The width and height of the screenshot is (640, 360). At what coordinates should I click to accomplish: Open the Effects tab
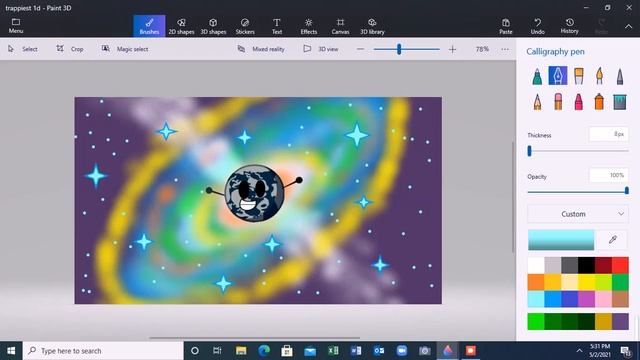[x=309, y=26]
